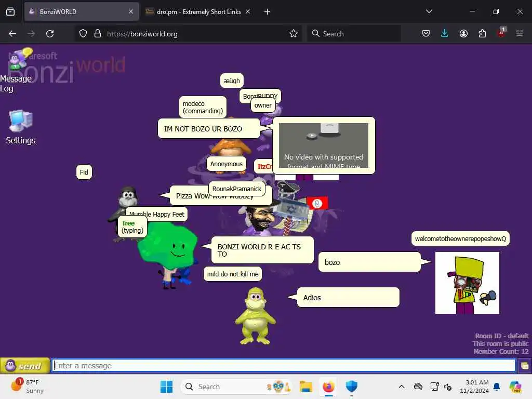Close the BonziWORLD tab

(131, 12)
